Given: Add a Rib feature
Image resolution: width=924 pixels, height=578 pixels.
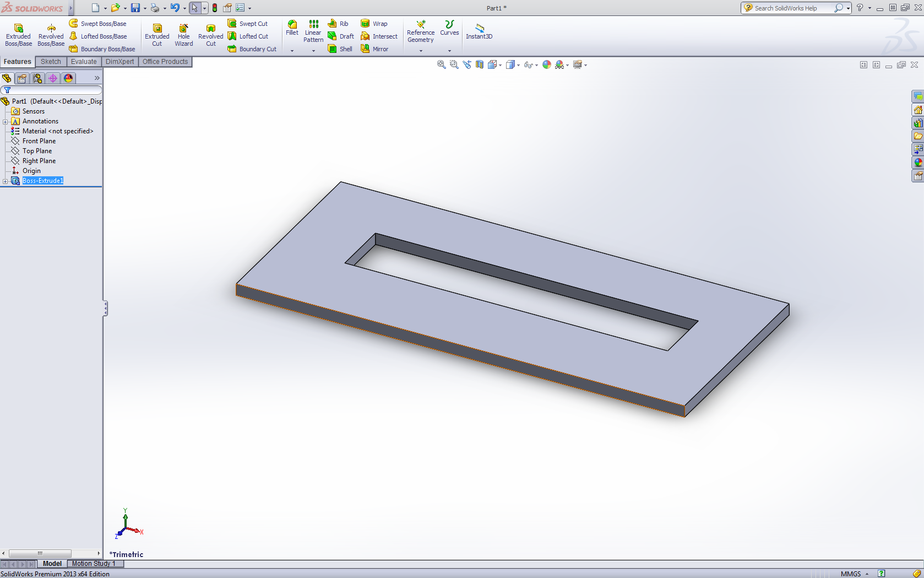Looking at the screenshot, I should click(x=338, y=24).
